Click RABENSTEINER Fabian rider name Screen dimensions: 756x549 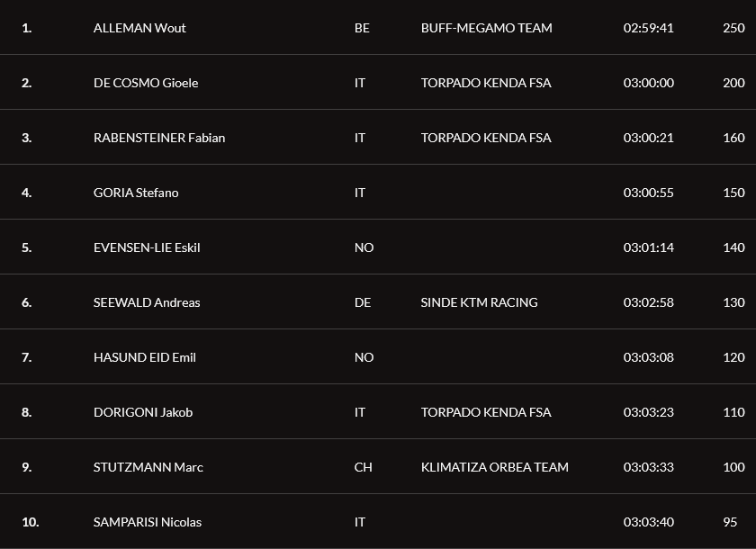159,138
